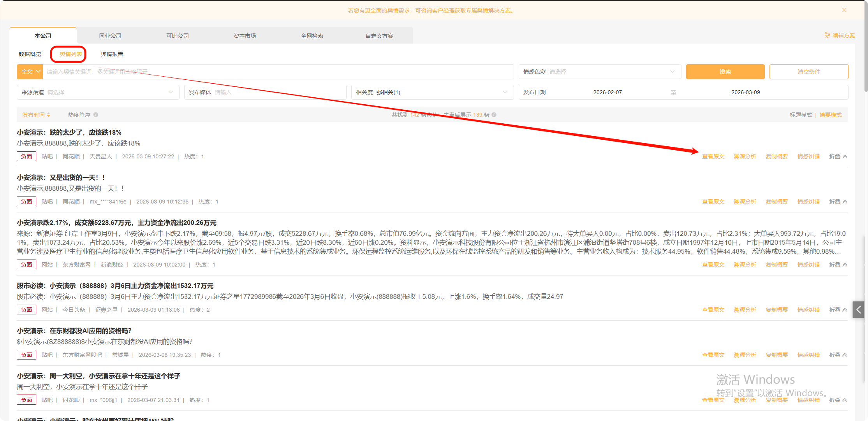Viewport: 868px width, 421px height.
Task: Expand the side panel arrow handle
Action: 858,310
